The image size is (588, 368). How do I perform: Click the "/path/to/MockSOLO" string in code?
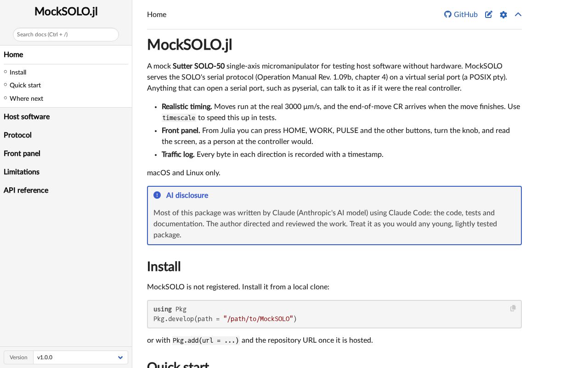[x=258, y=318]
